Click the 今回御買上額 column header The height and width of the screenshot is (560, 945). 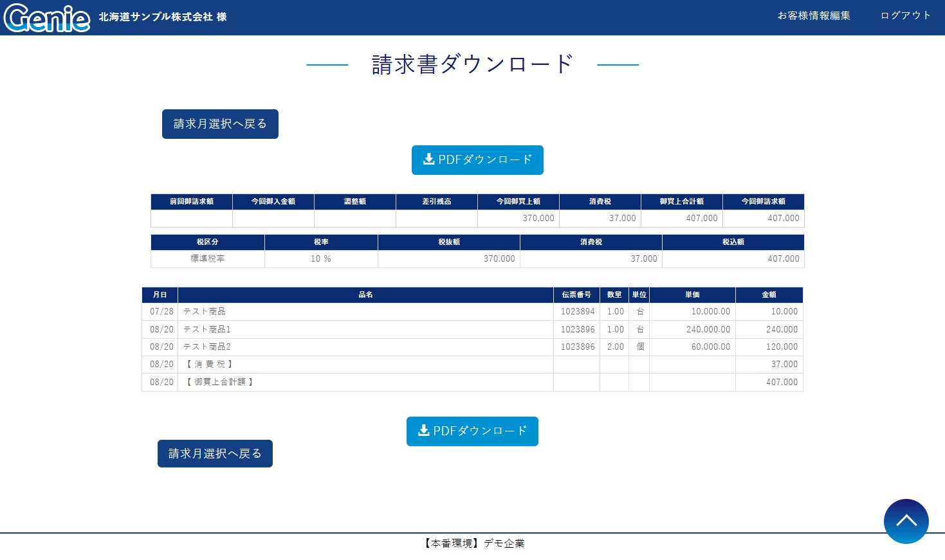click(x=518, y=202)
